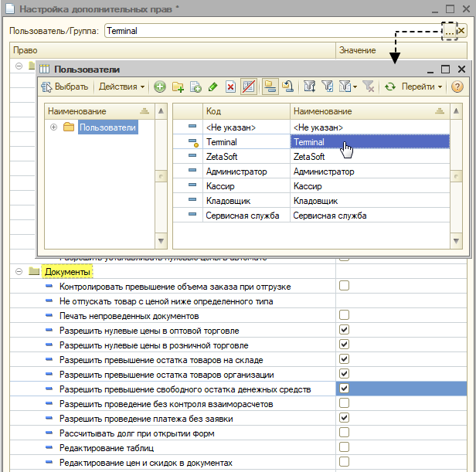This screenshot has width=476, height=472.
Task: Check Редактирование таблиц checkbox
Action: (x=344, y=447)
